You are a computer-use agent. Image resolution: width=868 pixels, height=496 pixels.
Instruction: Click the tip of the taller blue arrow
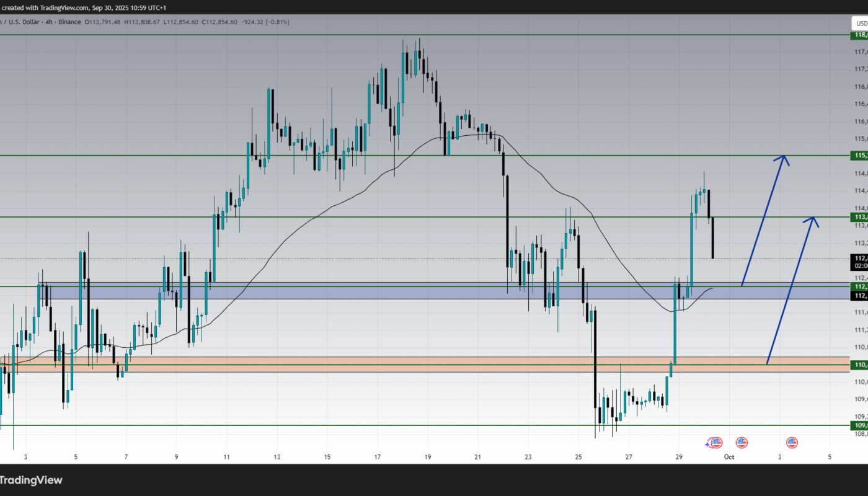coord(784,156)
